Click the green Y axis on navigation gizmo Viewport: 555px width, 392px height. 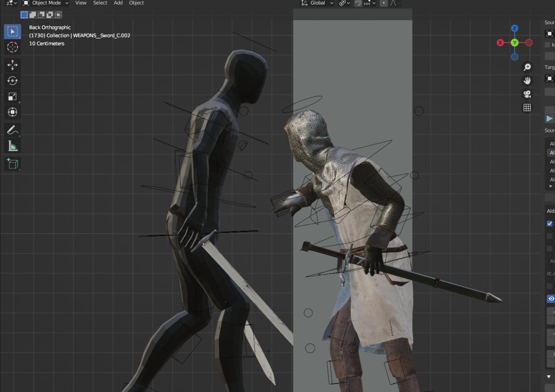click(x=515, y=43)
